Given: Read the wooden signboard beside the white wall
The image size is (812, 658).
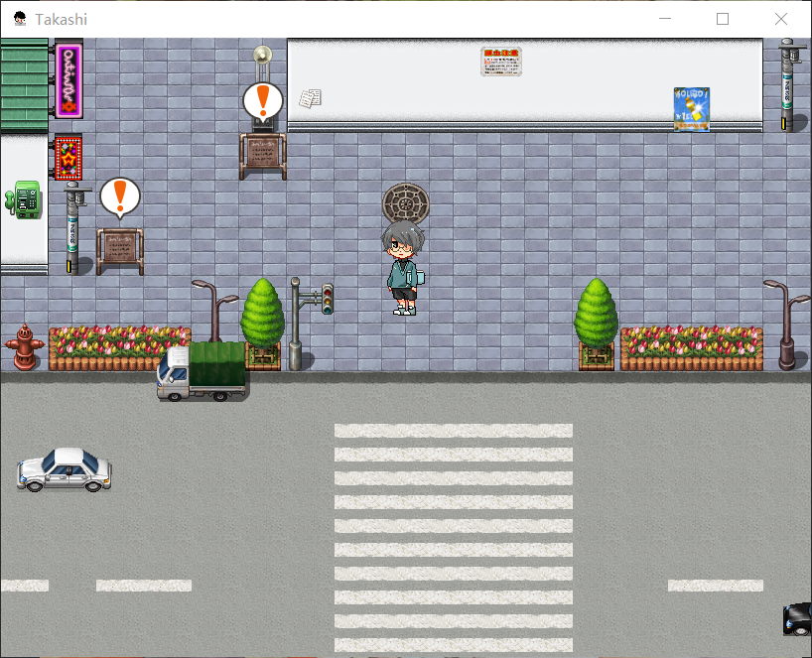Looking at the screenshot, I should pyautogui.click(x=263, y=156).
